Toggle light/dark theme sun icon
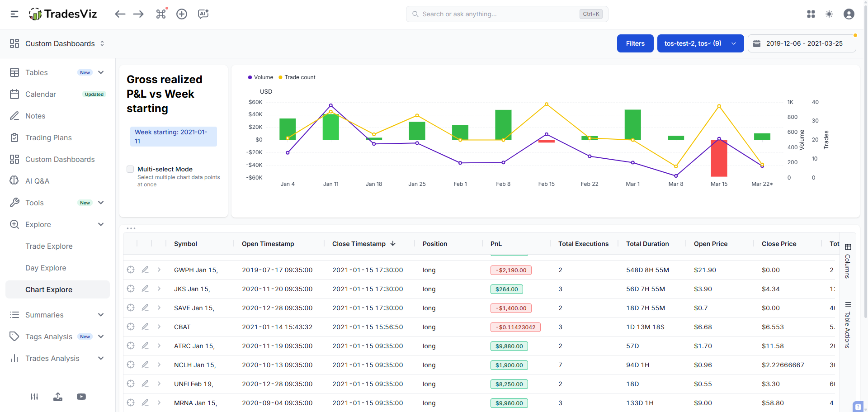868x412 pixels. tap(829, 14)
